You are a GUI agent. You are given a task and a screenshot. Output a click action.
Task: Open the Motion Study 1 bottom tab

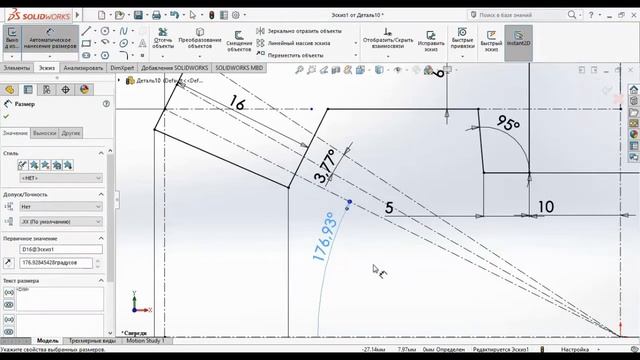(x=145, y=340)
